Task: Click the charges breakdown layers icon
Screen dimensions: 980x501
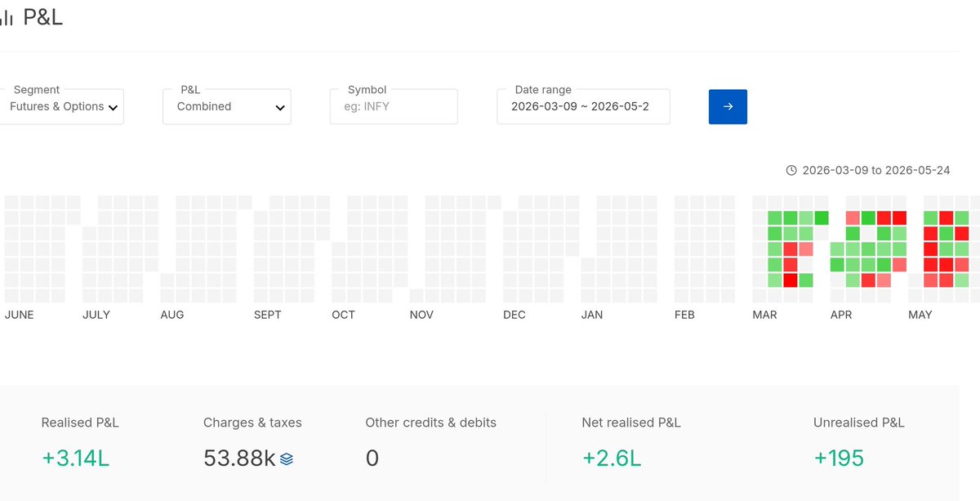Action: click(287, 459)
